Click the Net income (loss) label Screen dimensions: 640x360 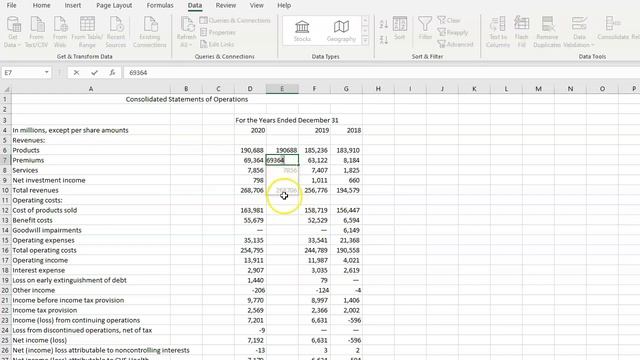[x=40, y=340]
